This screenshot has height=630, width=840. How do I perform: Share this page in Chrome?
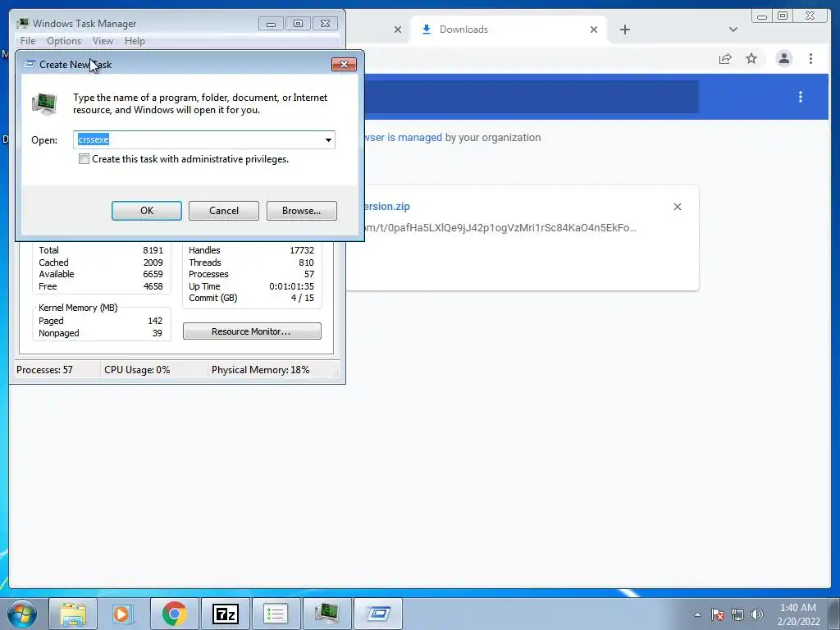pos(725,59)
